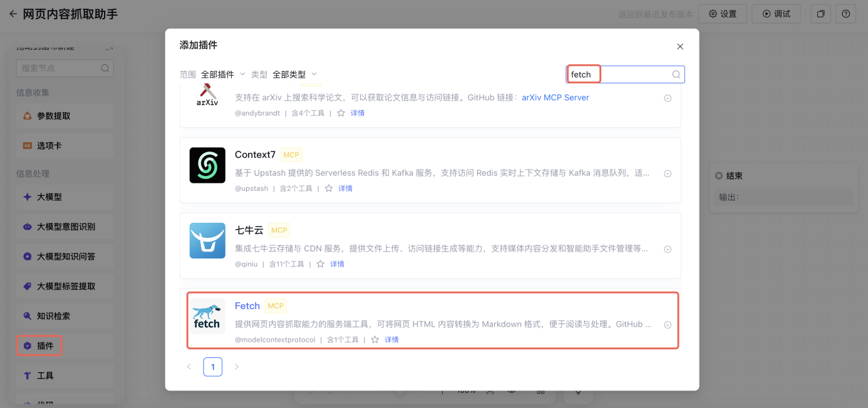Click the 调试 debug button
Viewport: 868px width, 408px height.
(776, 14)
